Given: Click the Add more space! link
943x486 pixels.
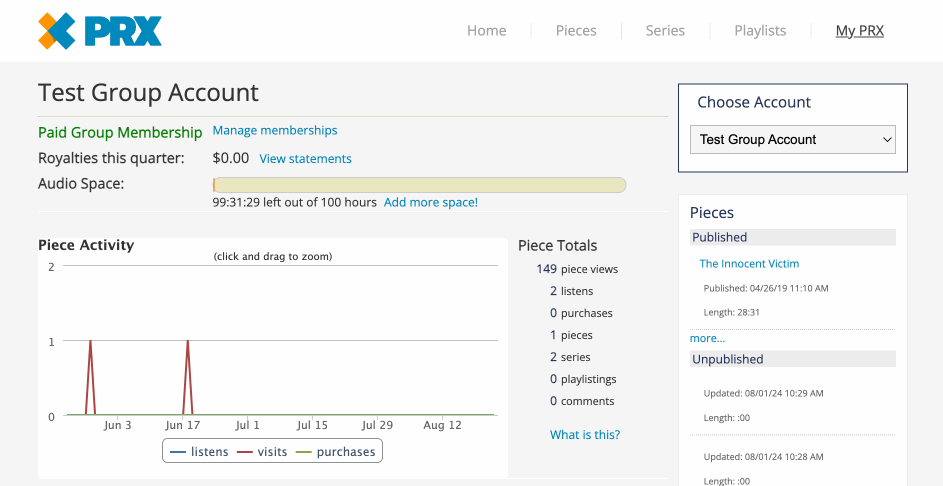Looking at the screenshot, I should pos(431,202).
